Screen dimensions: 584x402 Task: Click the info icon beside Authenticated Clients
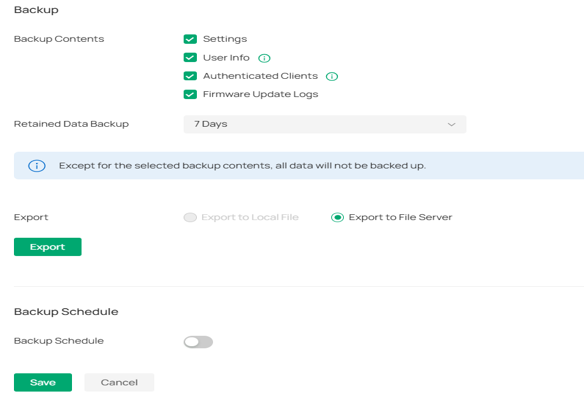point(331,76)
